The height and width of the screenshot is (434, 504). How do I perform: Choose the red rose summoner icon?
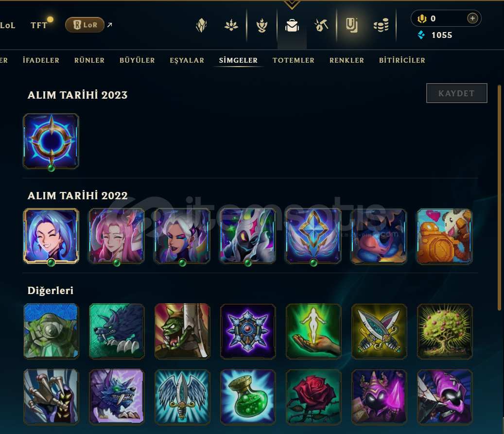[x=313, y=397]
